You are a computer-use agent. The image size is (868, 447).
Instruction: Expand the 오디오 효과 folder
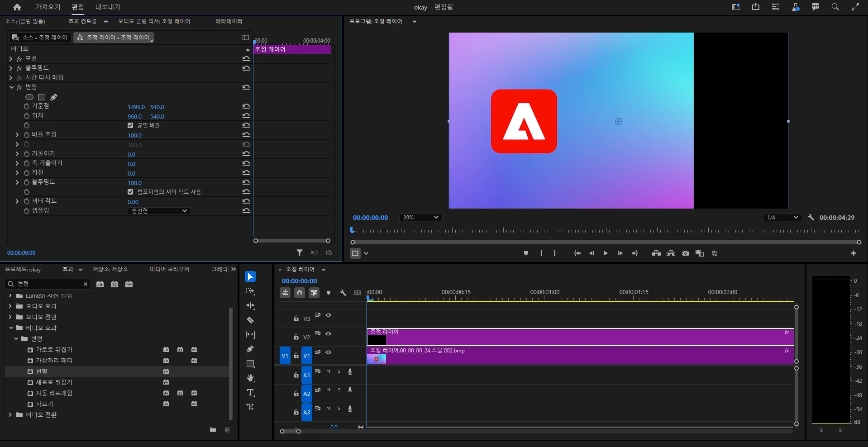pos(10,306)
